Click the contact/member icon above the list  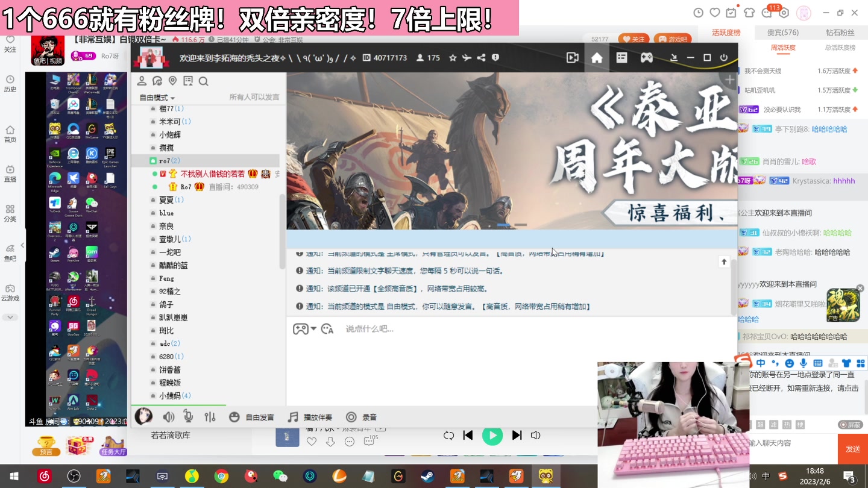pos(142,80)
